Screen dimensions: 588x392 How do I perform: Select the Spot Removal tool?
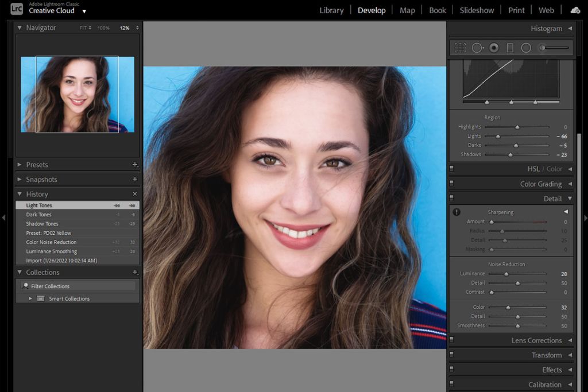477,48
